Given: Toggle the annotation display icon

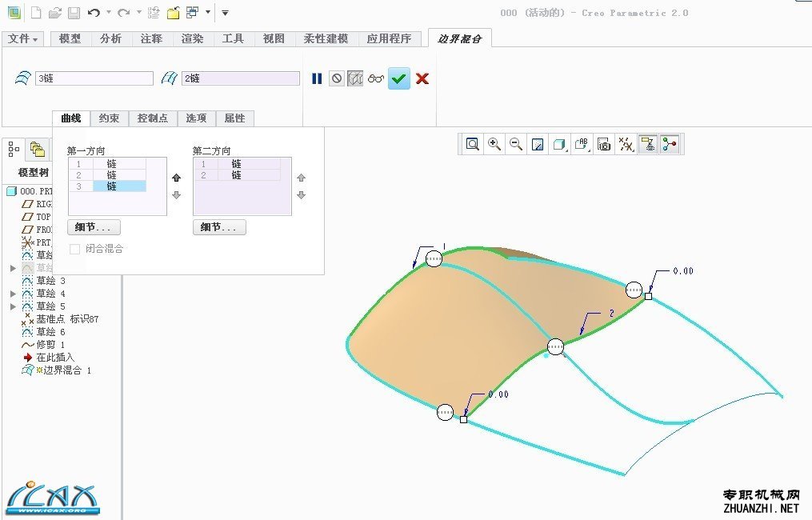Looking at the screenshot, I should (648, 144).
